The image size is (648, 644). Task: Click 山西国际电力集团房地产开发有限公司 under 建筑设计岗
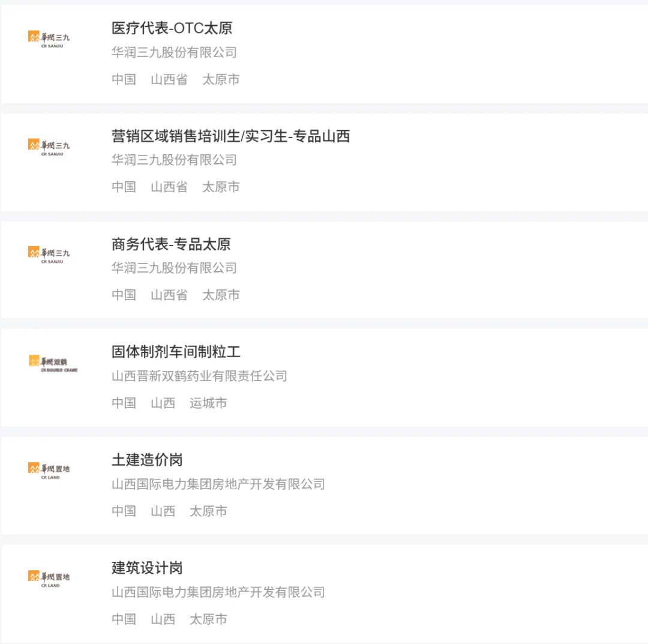point(218,592)
